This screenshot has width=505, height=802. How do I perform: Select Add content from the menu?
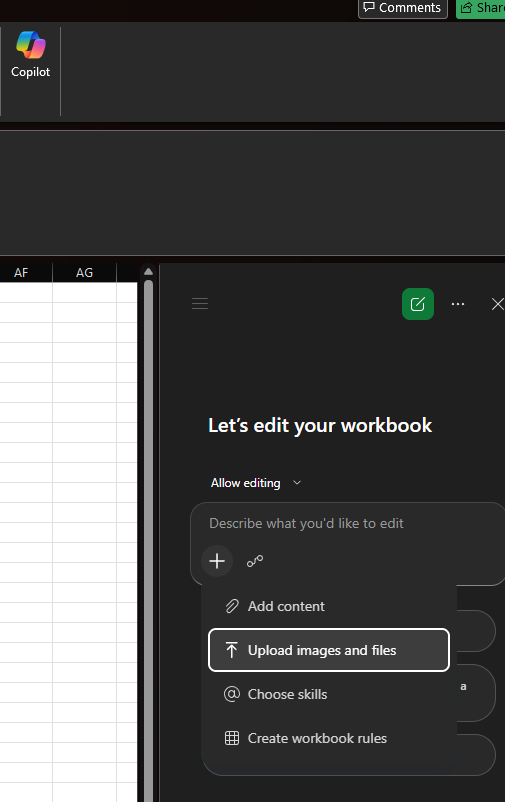coord(328,606)
